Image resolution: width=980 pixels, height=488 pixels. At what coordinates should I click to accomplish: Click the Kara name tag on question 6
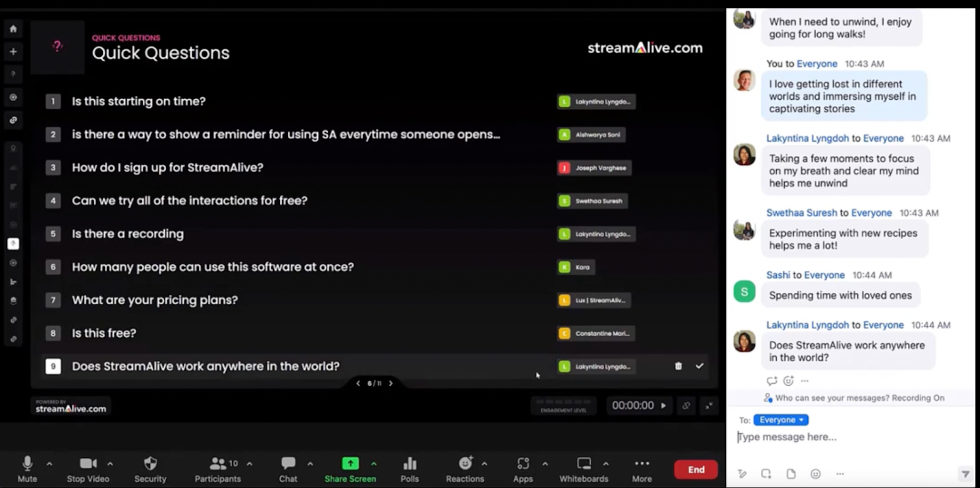tap(576, 267)
